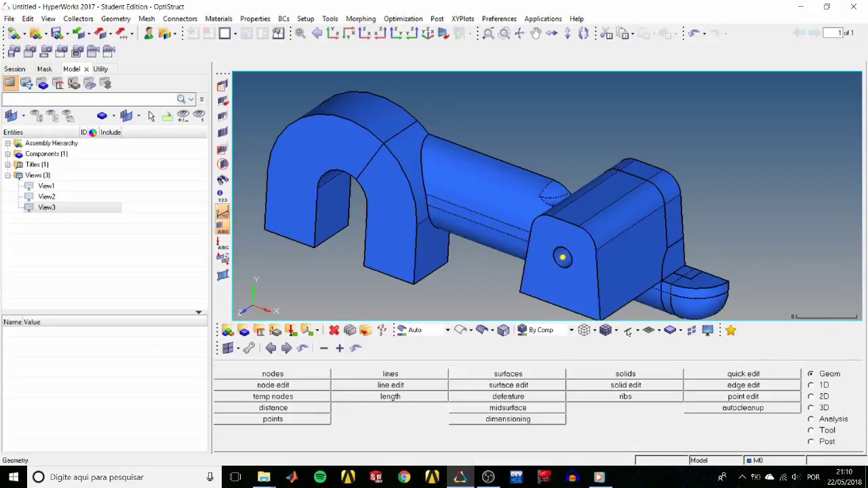The width and height of the screenshot is (868, 488).
Task: Select the Tool radio button
Action: point(810,430)
